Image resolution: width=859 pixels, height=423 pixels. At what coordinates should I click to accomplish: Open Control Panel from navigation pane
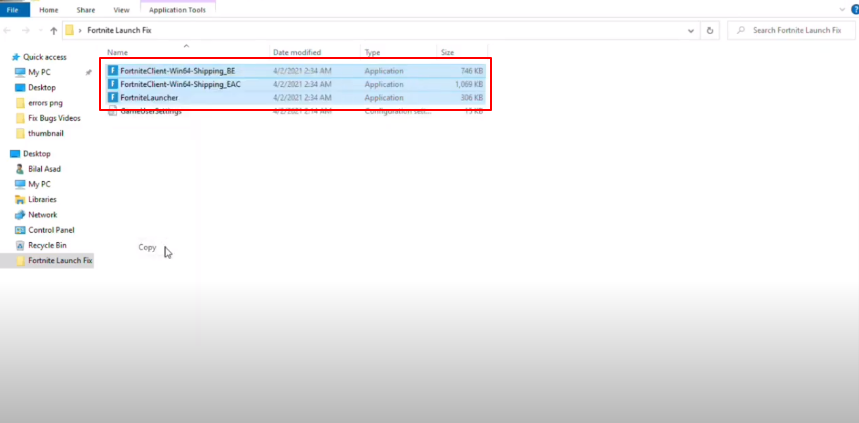[51, 230]
